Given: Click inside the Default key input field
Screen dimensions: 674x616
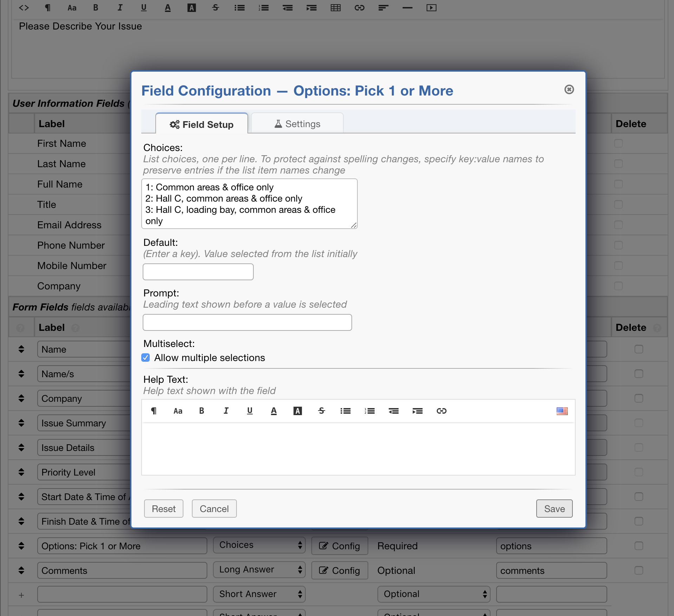Looking at the screenshot, I should (x=197, y=271).
